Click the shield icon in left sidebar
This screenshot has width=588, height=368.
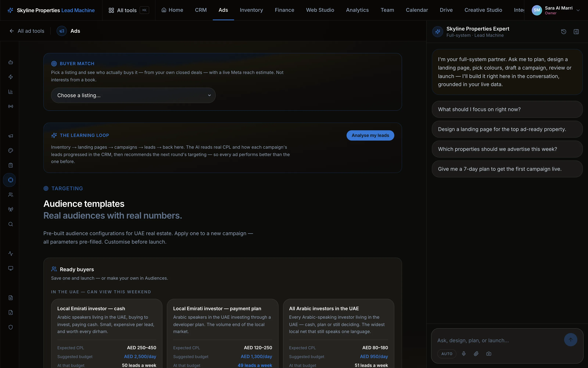(x=10, y=327)
